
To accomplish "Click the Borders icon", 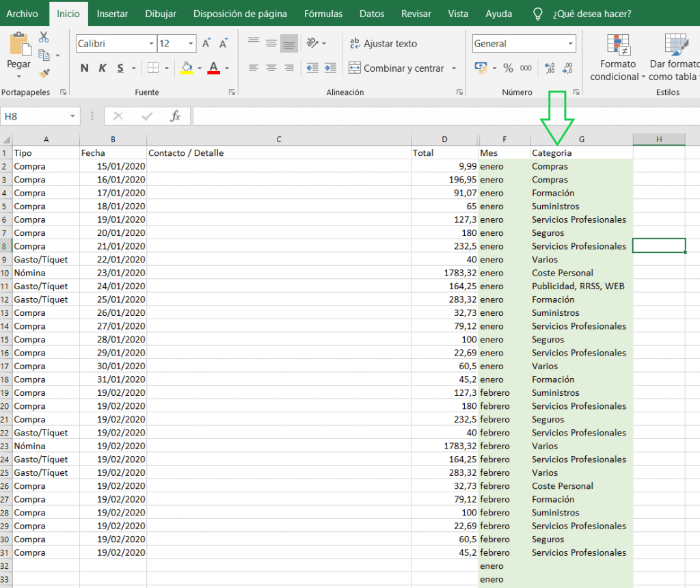I will (153, 68).
